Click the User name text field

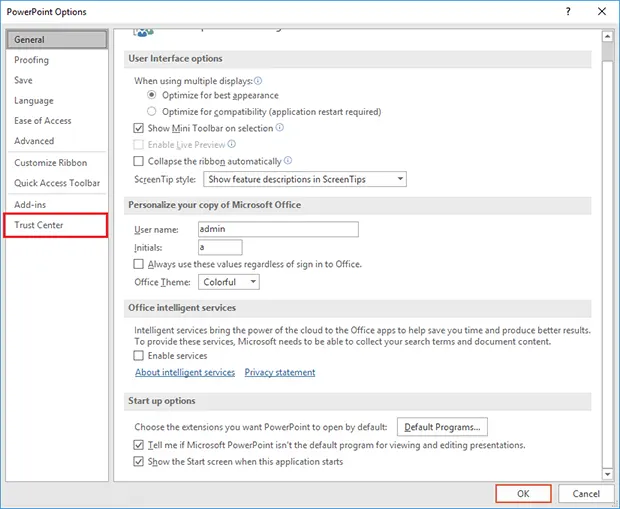pos(278,229)
